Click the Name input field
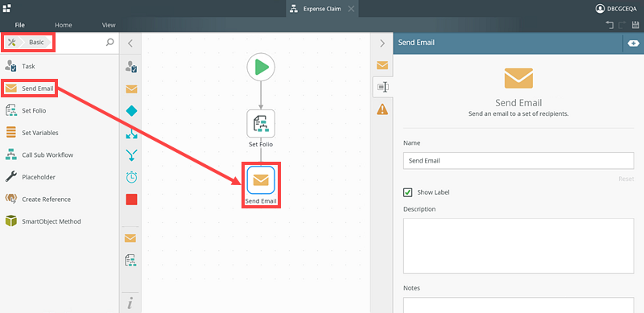Viewport: 644px width, 313px height. pyautogui.click(x=518, y=161)
